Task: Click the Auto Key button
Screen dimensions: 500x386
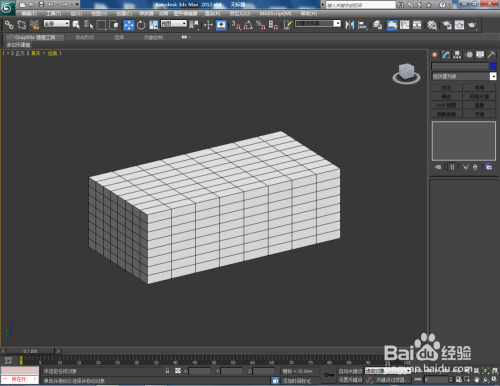Action: [350, 371]
